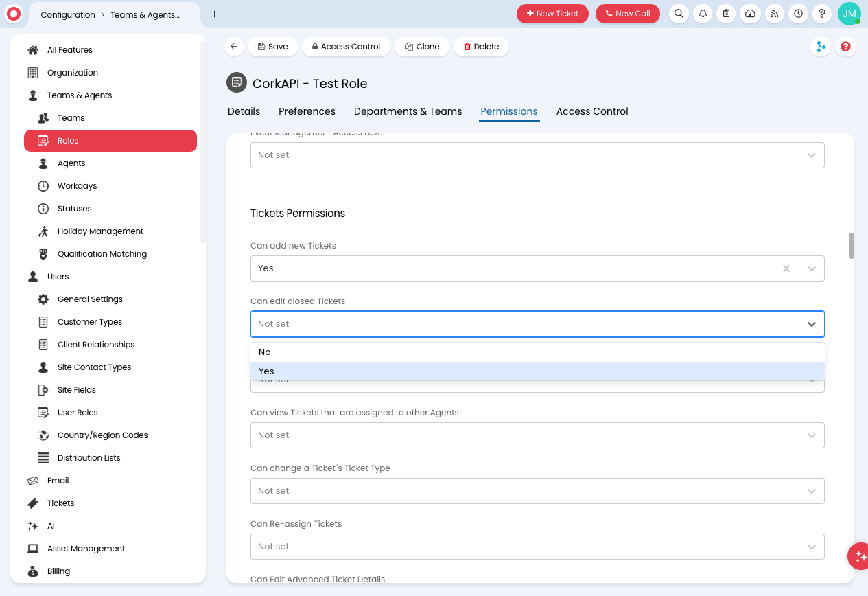Go back using the arrow button
This screenshot has width=868, height=596.
coord(234,47)
